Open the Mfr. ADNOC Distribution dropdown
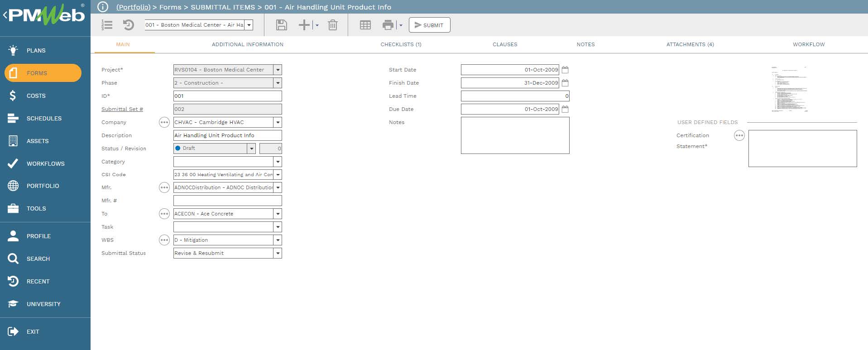 (278, 187)
